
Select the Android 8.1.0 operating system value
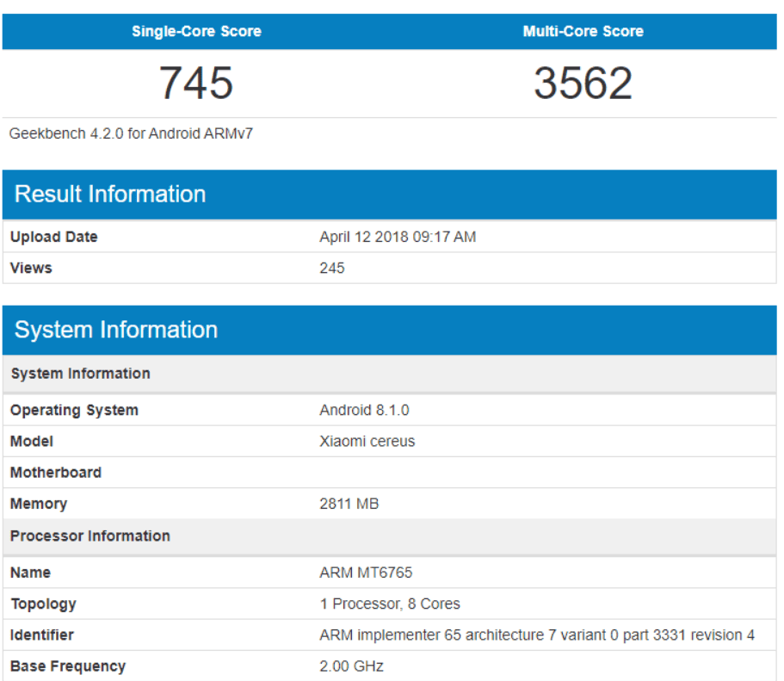pos(365,410)
